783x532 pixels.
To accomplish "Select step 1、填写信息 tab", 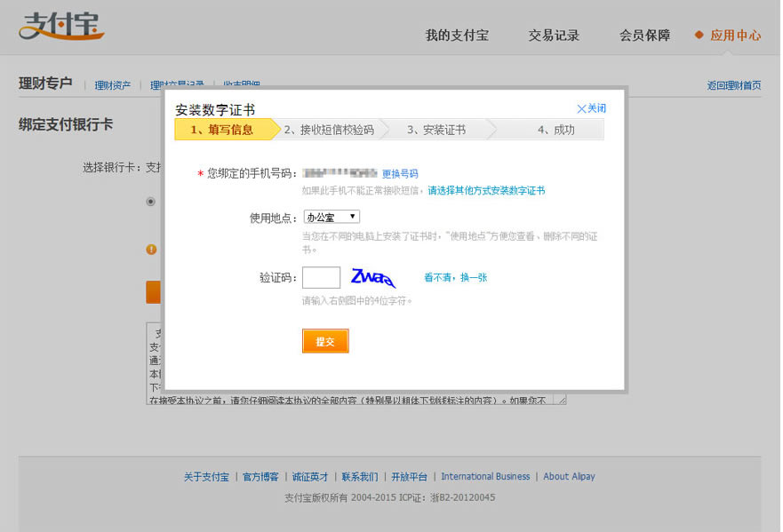I will [x=226, y=130].
